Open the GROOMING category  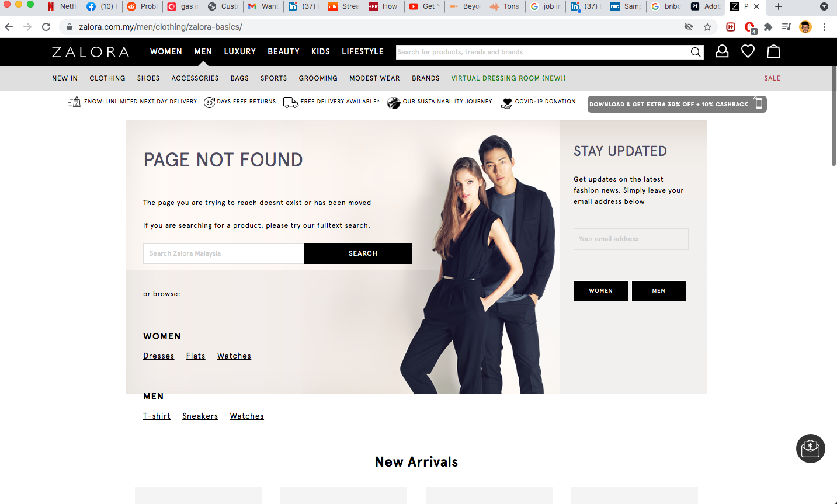tap(318, 78)
